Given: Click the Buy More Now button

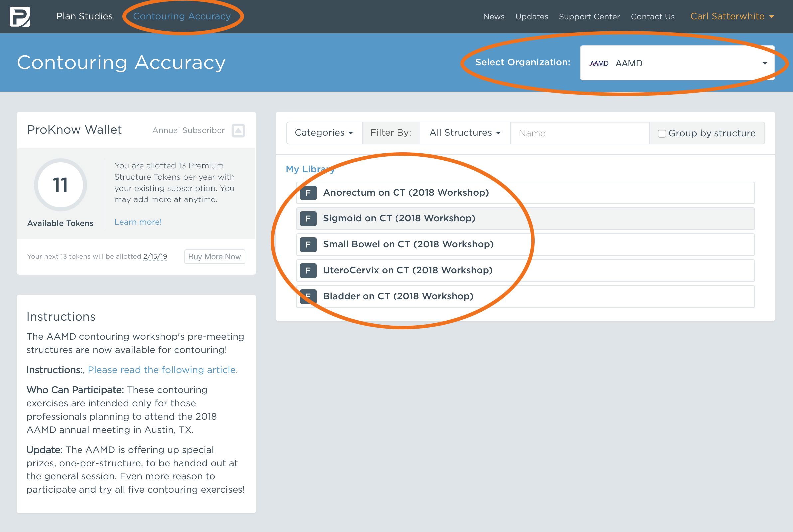Looking at the screenshot, I should pos(215,257).
